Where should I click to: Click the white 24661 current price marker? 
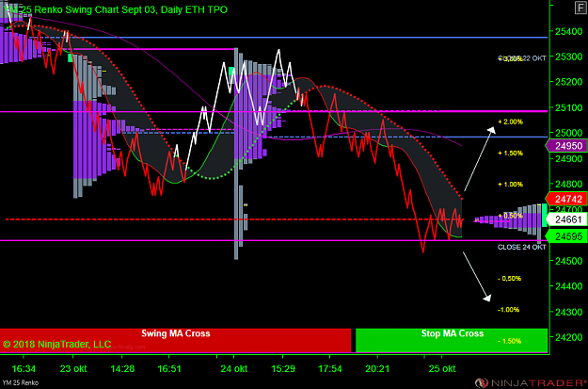pyautogui.click(x=567, y=219)
